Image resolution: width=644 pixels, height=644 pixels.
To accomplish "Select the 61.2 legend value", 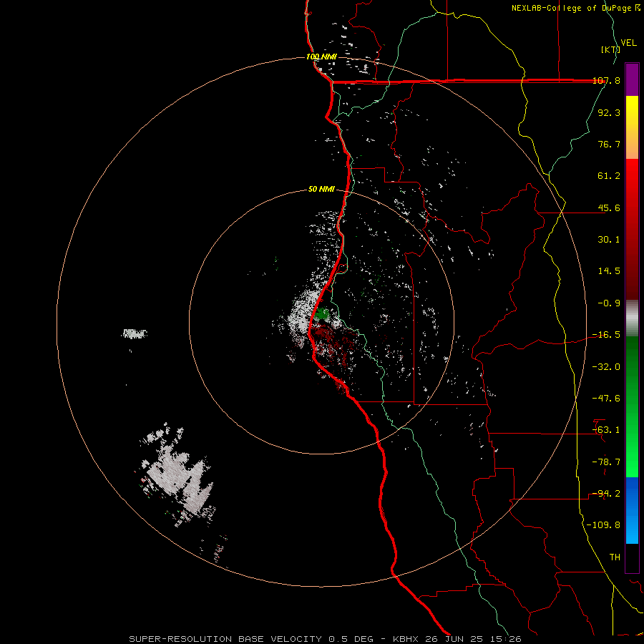I will point(609,176).
